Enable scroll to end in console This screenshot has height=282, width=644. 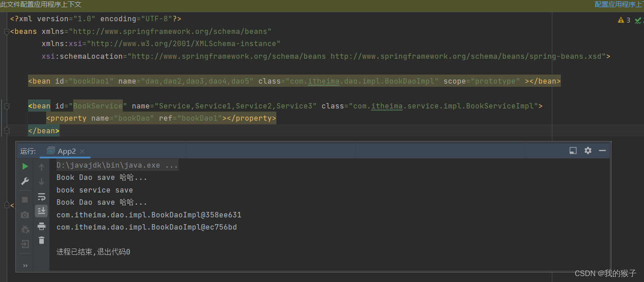[x=41, y=211]
